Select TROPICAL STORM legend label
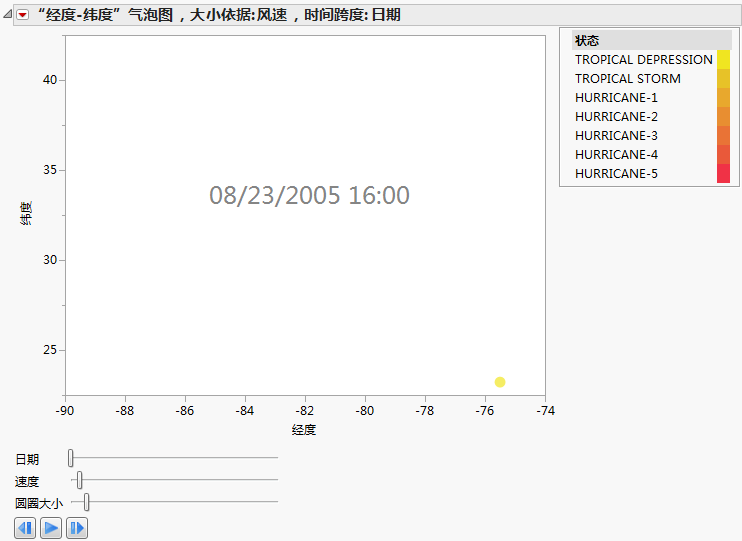The image size is (742, 541). coord(628,79)
